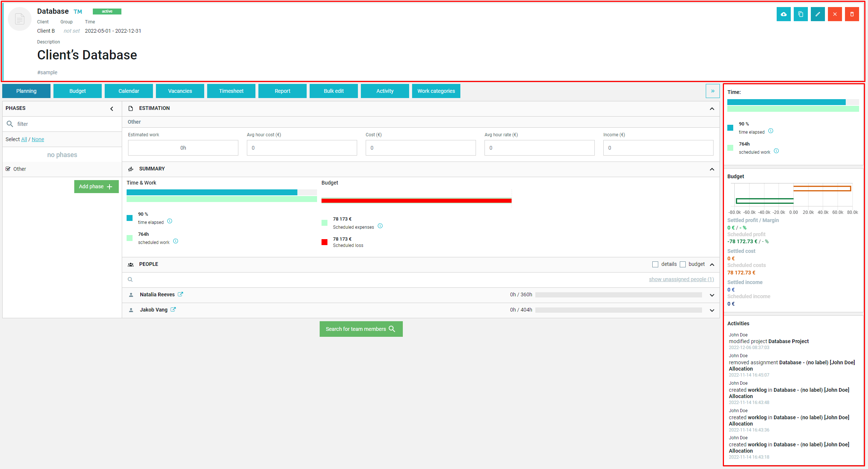Click the TM project type label

pyautogui.click(x=78, y=12)
